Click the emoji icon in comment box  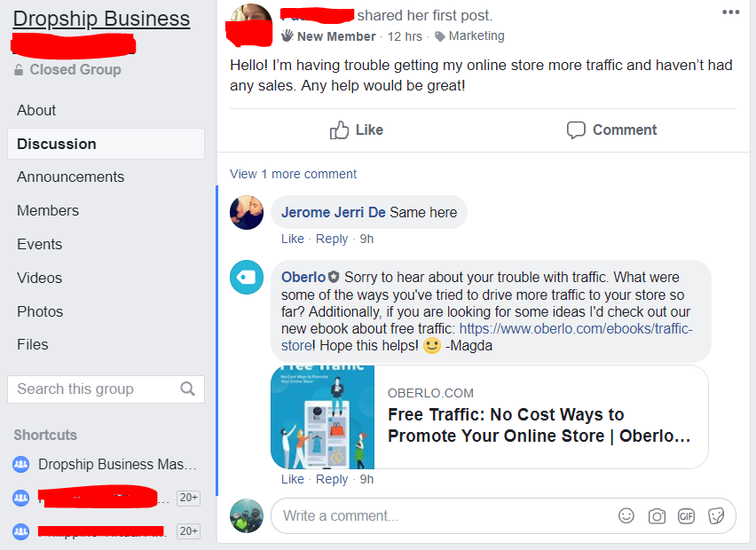(x=626, y=515)
